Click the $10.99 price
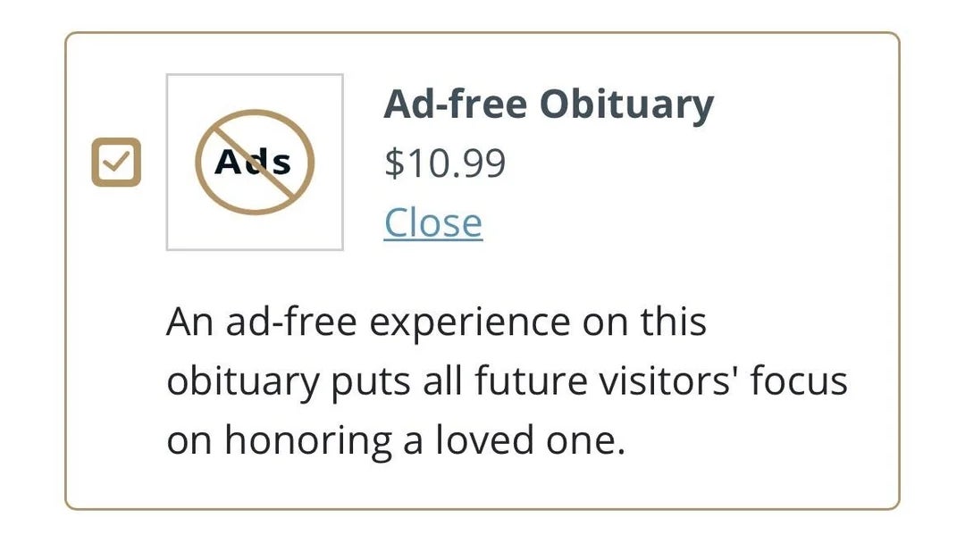 pos(445,163)
